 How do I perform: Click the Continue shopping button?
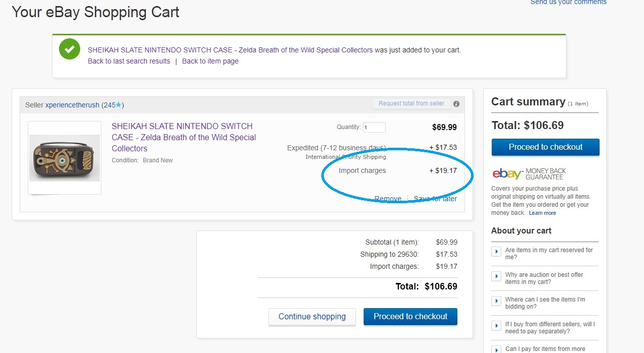pos(312,317)
